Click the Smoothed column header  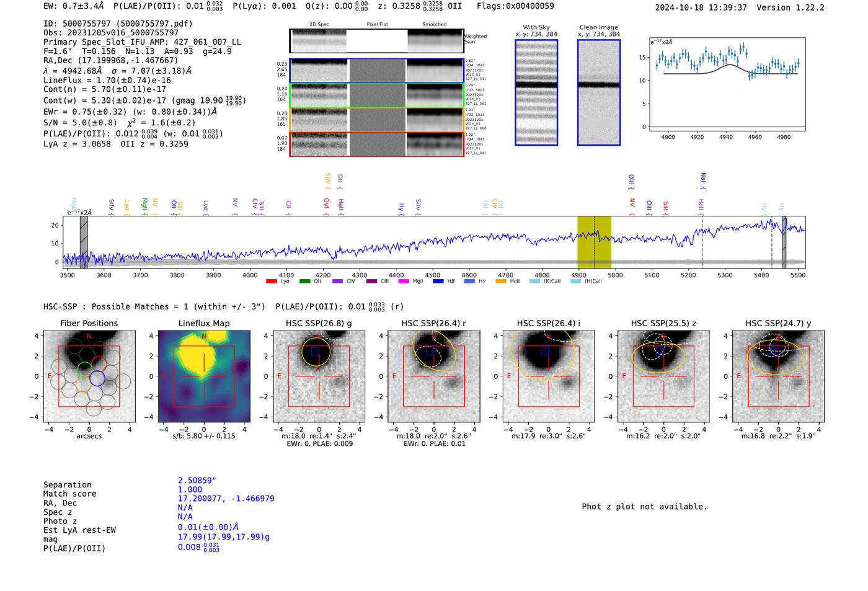pyautogui.click(x=435, y=24)
